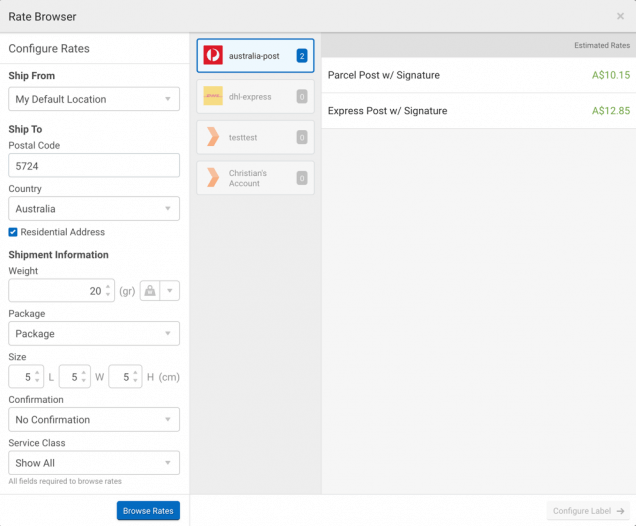Select the Express Post w/ Signature rate
Viewport: 636px width, 526px height.
click(479, 111)
